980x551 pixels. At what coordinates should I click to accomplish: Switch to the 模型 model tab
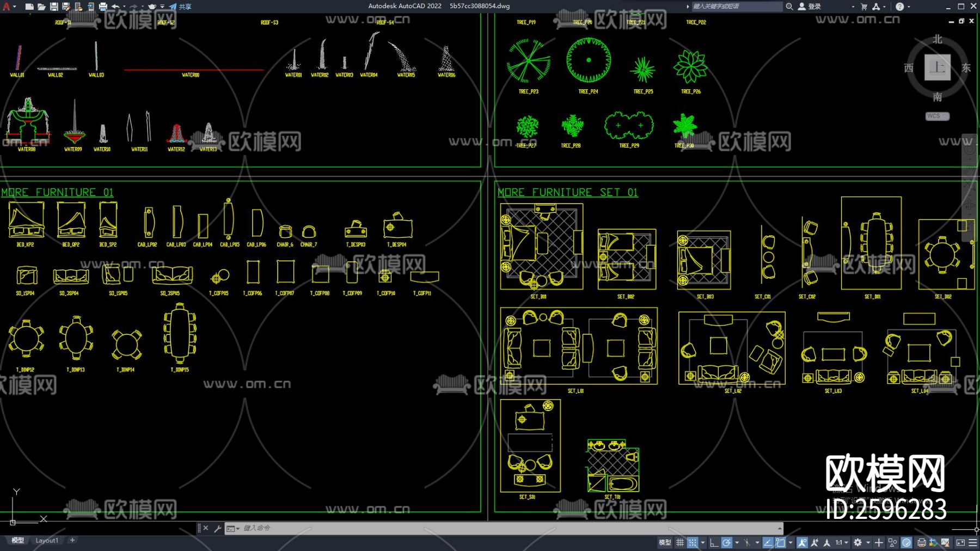(x=18, y=541)
